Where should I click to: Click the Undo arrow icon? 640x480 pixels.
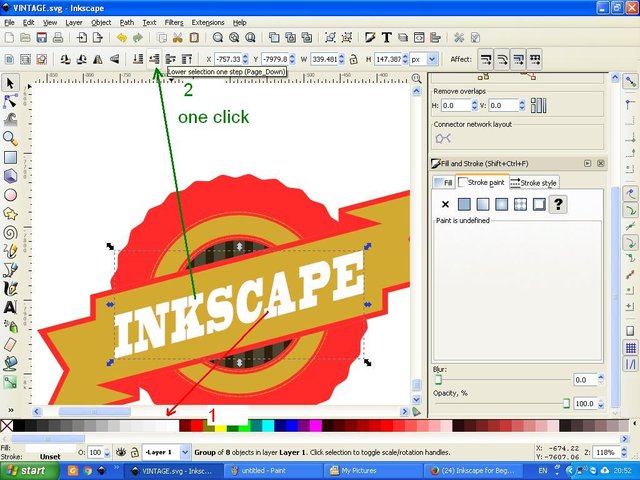122,38
